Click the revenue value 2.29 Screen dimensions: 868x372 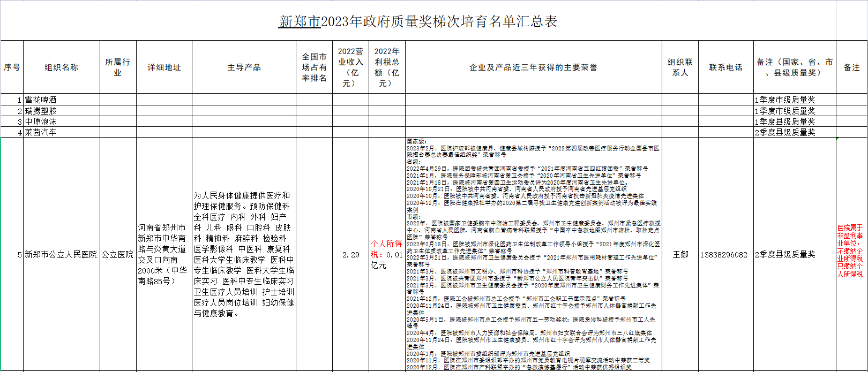(350, 255)
